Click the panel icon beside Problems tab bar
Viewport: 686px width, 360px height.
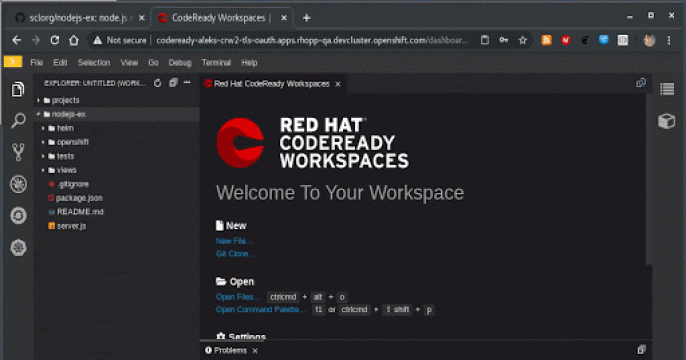(641, 350)
